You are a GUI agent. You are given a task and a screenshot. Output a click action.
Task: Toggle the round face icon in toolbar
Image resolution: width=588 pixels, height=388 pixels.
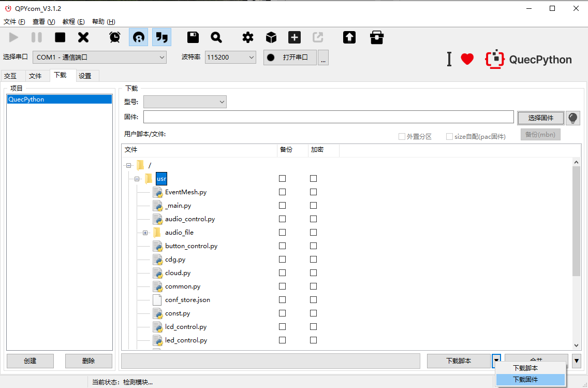tap(138, 37)
